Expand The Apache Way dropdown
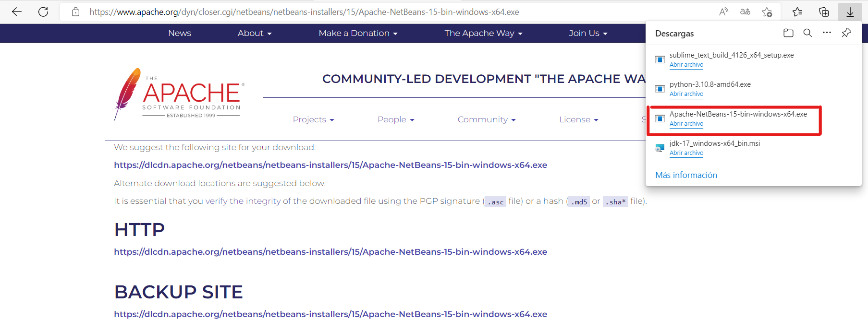Viewport: 868px width, 331px height. pos(483,33)
